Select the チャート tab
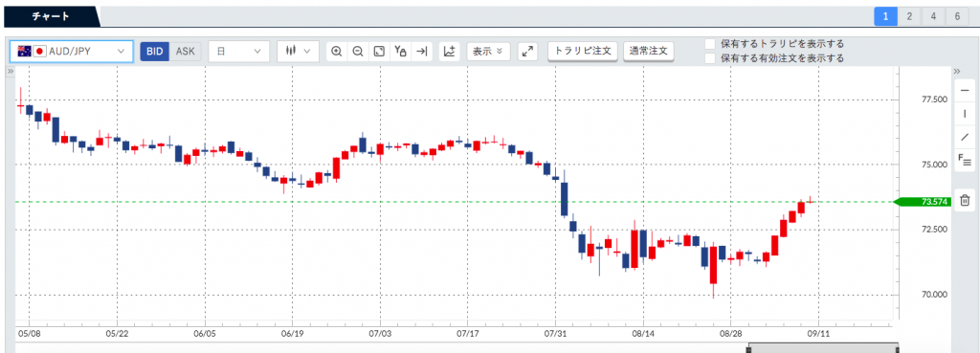 52,16
